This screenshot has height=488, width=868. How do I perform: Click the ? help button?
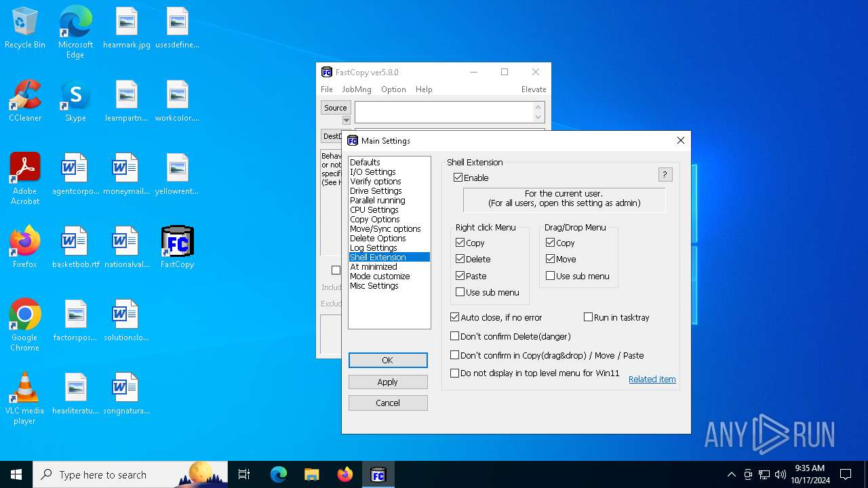[x=665, y=175]
